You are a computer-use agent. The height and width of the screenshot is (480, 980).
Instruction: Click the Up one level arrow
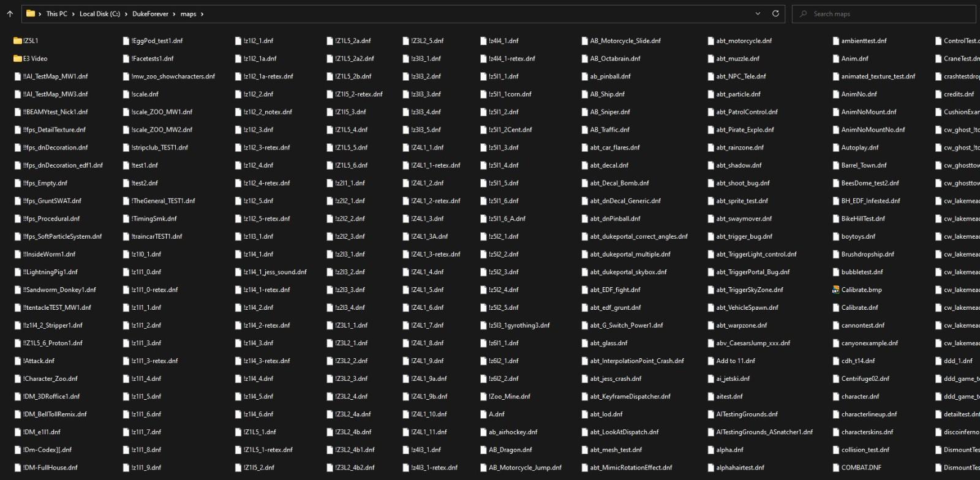coord(10,13)
